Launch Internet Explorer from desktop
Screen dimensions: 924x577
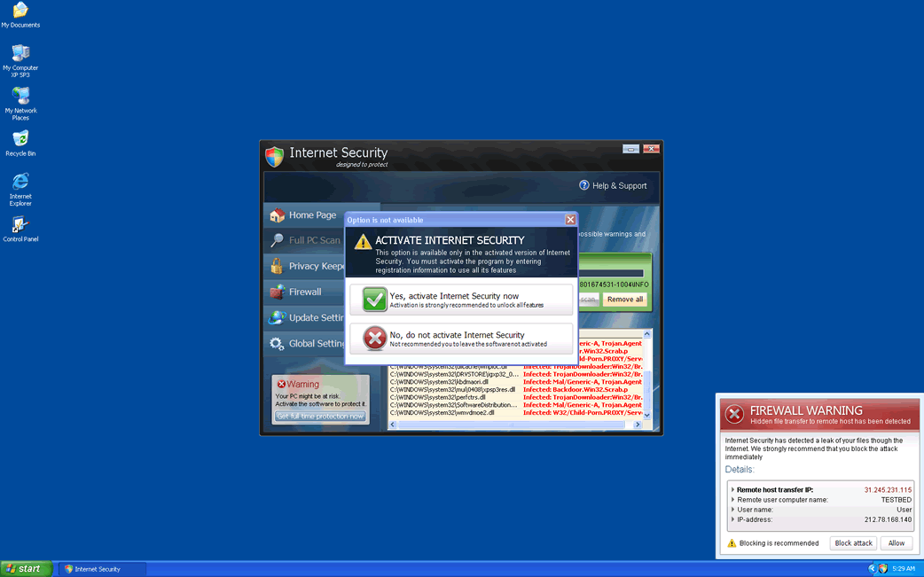point(20,182)
